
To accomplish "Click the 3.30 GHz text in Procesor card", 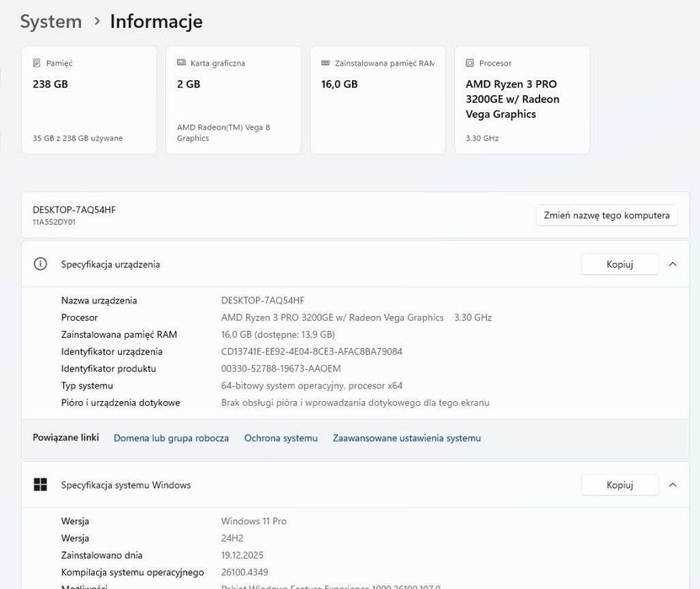I will tap(482, 138).
